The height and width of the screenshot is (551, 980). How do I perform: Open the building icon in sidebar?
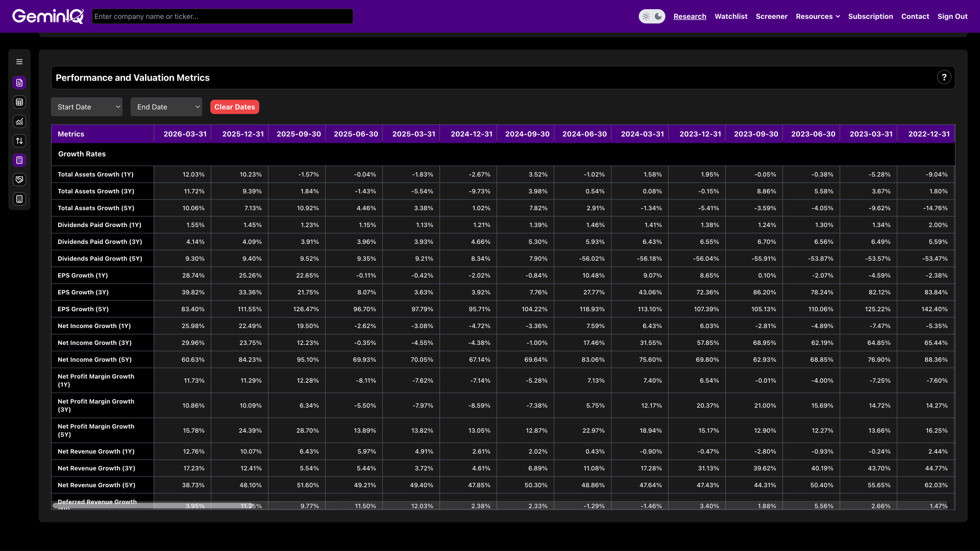click(x=19, y=199)
